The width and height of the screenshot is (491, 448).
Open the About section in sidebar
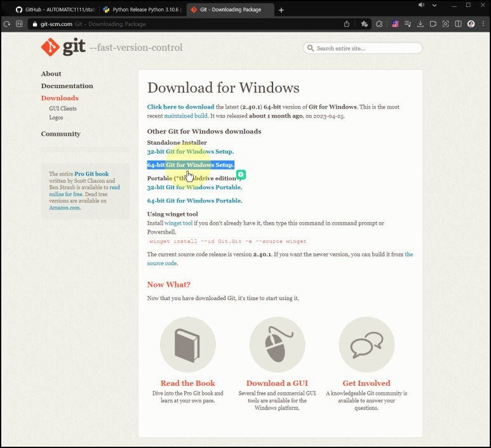coord(51,74)
